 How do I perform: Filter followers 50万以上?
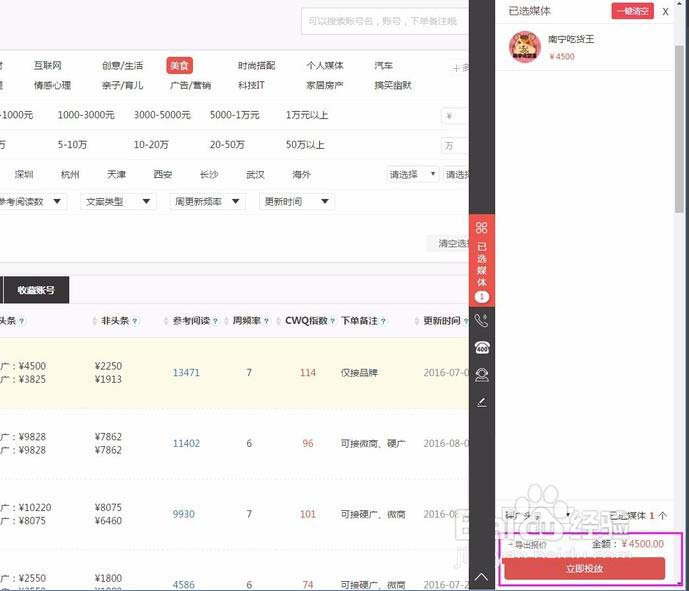coord(305,145)
